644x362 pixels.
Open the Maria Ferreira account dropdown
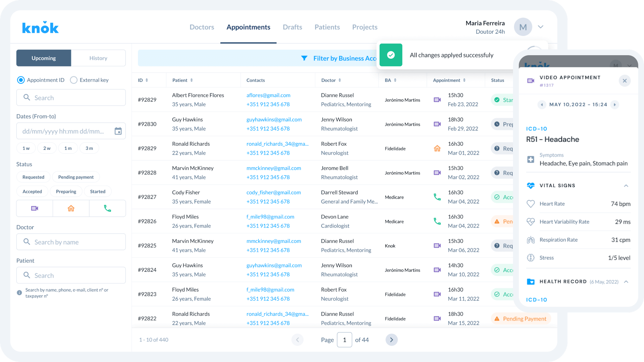coord(540,27)
